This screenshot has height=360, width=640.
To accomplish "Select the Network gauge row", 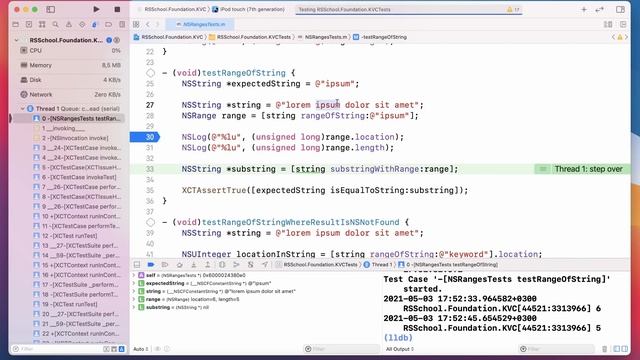I will pyautogui.click(x=70, y=95).
